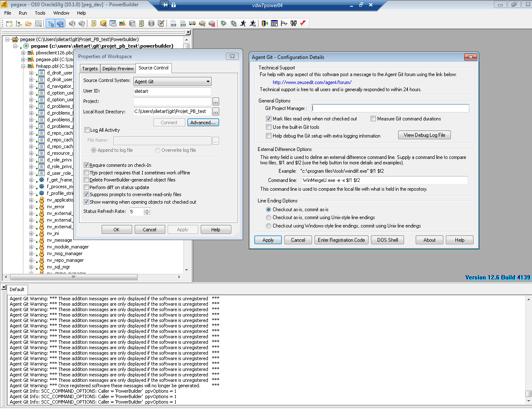Enable Perform diff on status update
The width and height of the screenshot is (532, 409).
(87, 187)
